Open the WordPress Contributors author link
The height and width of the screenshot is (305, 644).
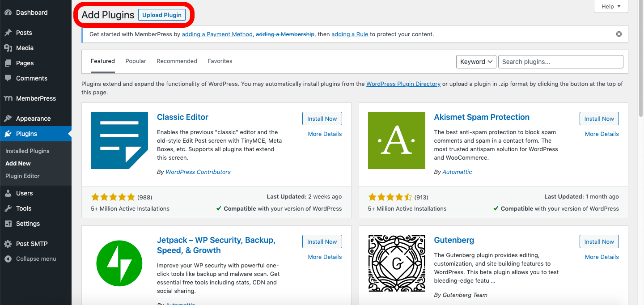pyautogui.click(x=198, y=172)
